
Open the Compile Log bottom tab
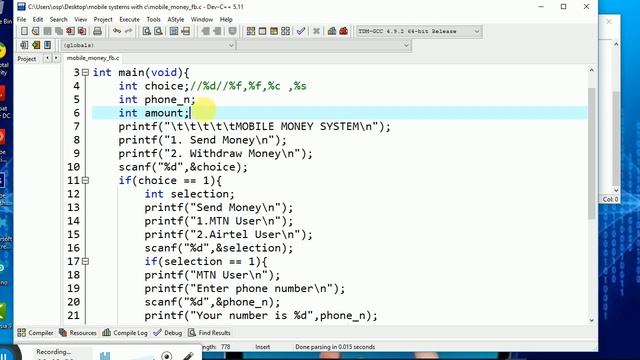(x=125, y=333)
